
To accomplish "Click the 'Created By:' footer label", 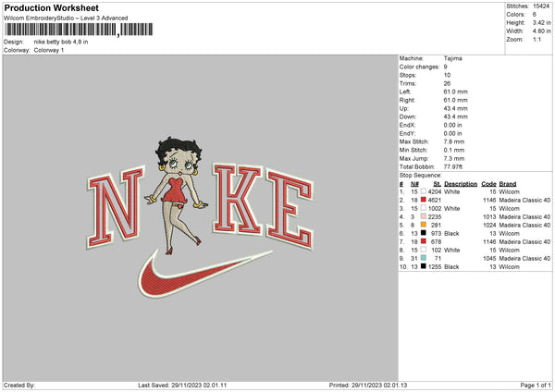I will [19, 385].
